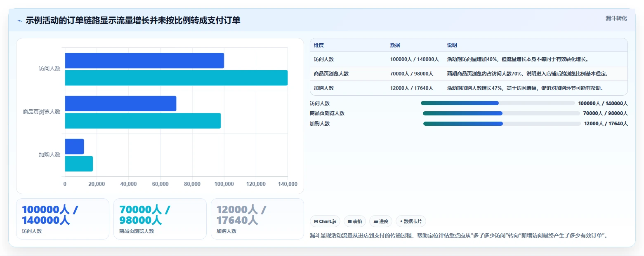Click the 140,000 x-axis tick label
This screenshot has height=256, width=644.
click(x=288, y=184)
